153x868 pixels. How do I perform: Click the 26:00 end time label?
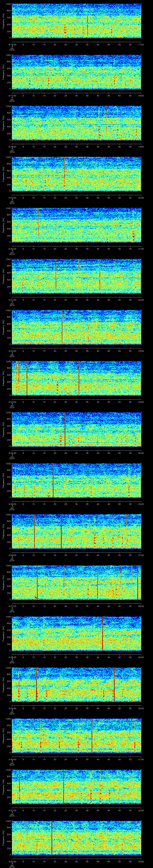click(x=141, y=504)
